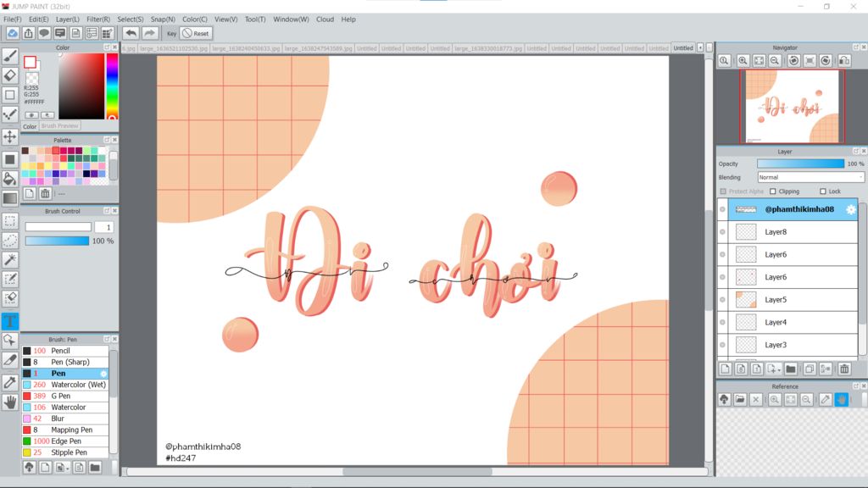The width and height of the screenshot is (868, 488).
Task: Click the Key button in toolbar
Action: (171, 33)
